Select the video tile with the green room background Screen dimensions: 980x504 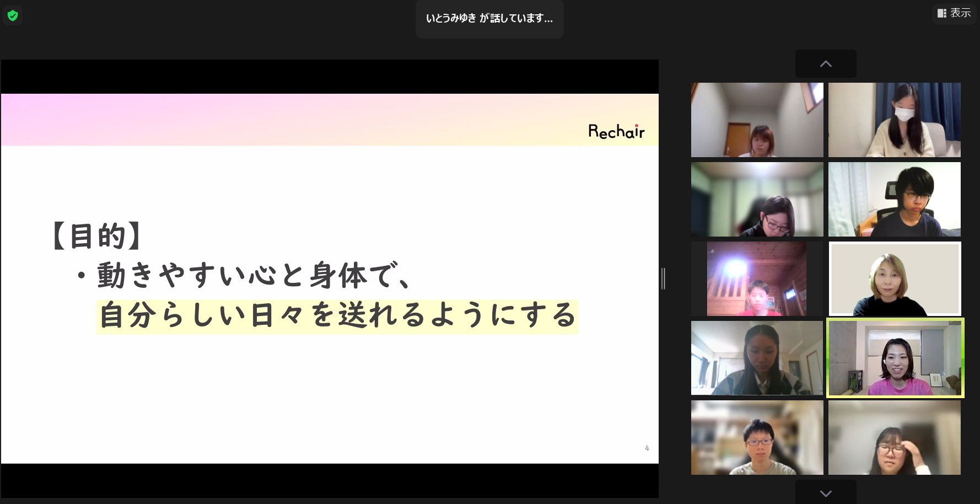(757, 199)
